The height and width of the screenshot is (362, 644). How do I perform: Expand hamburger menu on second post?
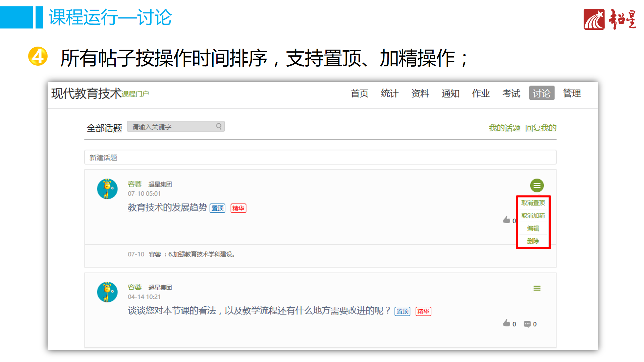pyautogui.click(x=537, y=288)
